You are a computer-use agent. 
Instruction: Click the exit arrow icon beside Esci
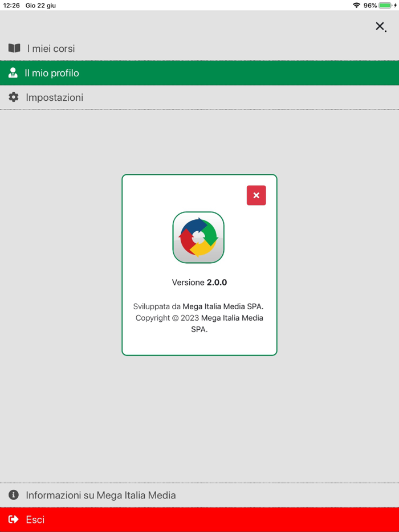pos(14,519)
